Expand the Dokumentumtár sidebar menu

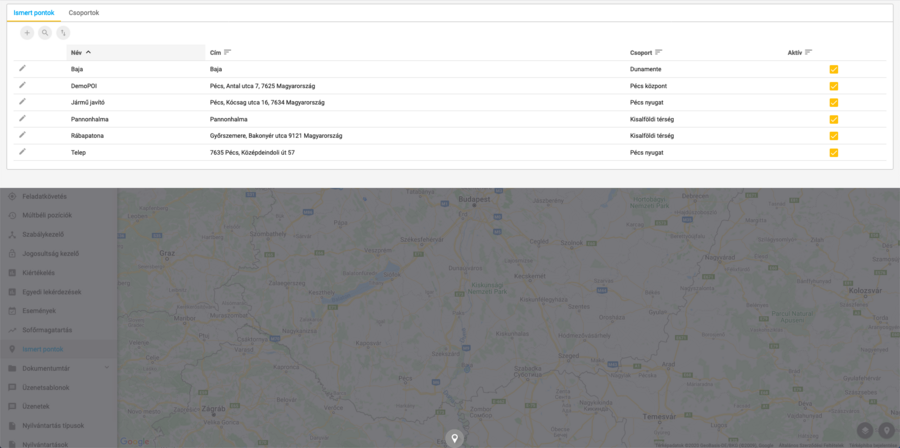click(106, 368)
